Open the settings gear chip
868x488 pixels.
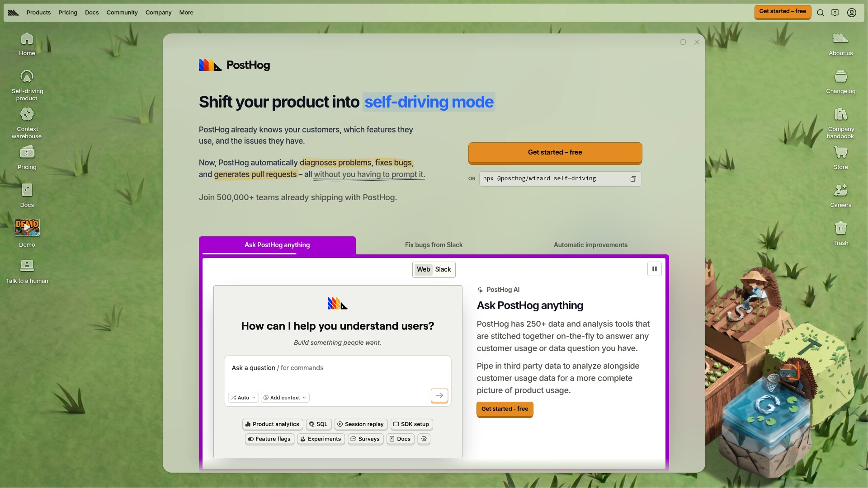pos(424,439)
